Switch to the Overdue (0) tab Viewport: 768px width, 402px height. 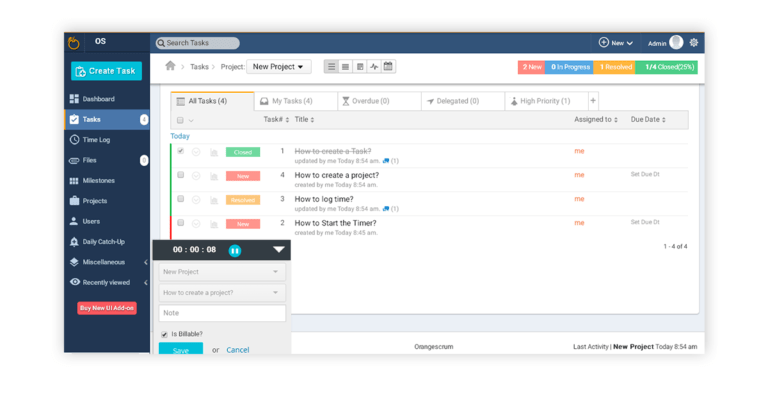coord(366,101)
